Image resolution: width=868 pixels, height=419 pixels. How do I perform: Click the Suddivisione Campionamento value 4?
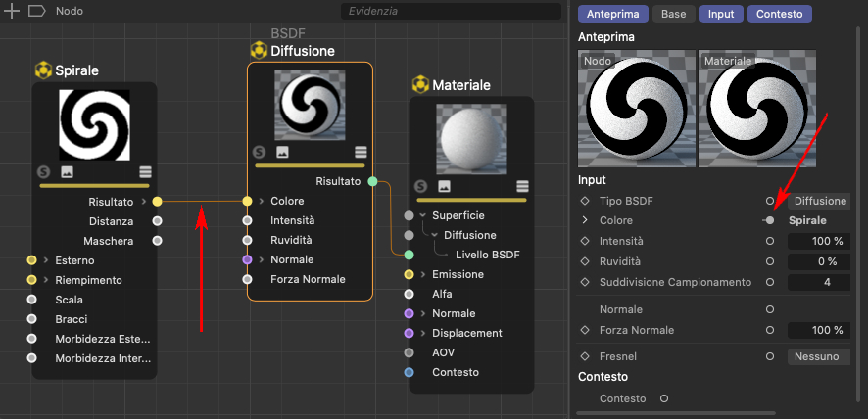click(x=820, y=282)
